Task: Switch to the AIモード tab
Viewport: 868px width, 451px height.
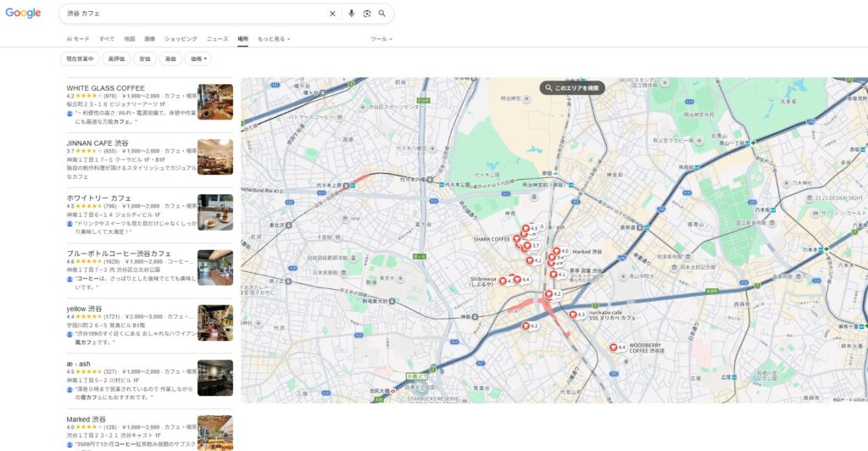Action: pyautogui.click(x=77, y=39)
